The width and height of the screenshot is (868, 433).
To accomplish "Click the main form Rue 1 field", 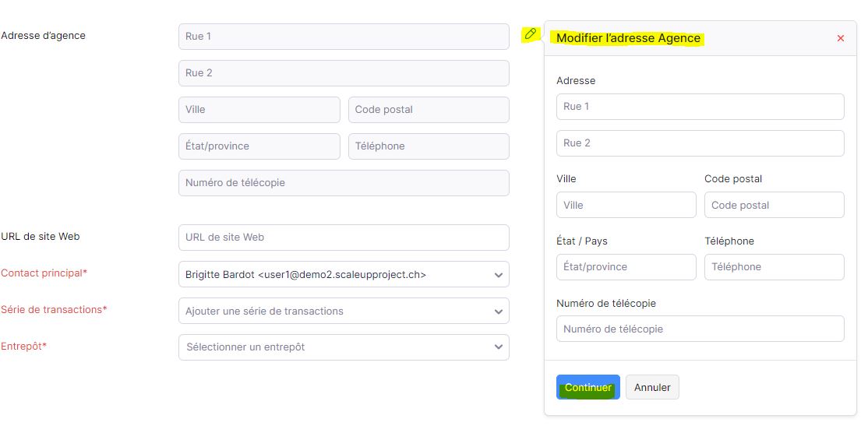I will [344, 37].
